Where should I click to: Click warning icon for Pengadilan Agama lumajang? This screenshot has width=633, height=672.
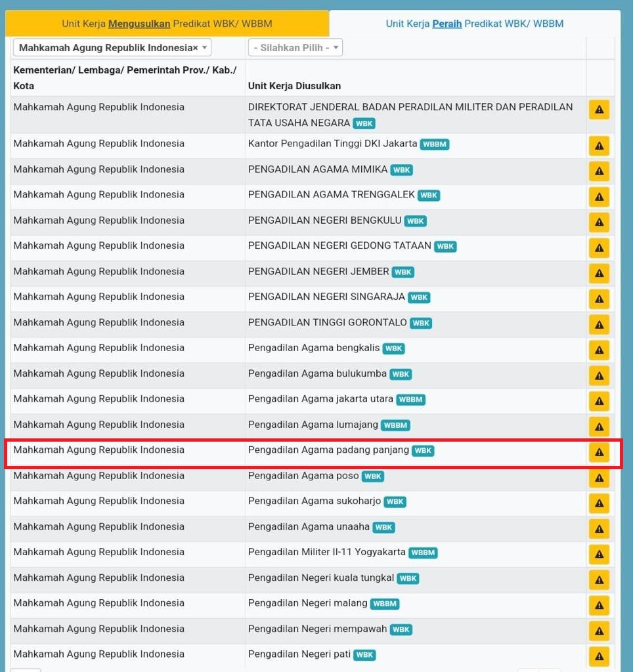point(599,427)
